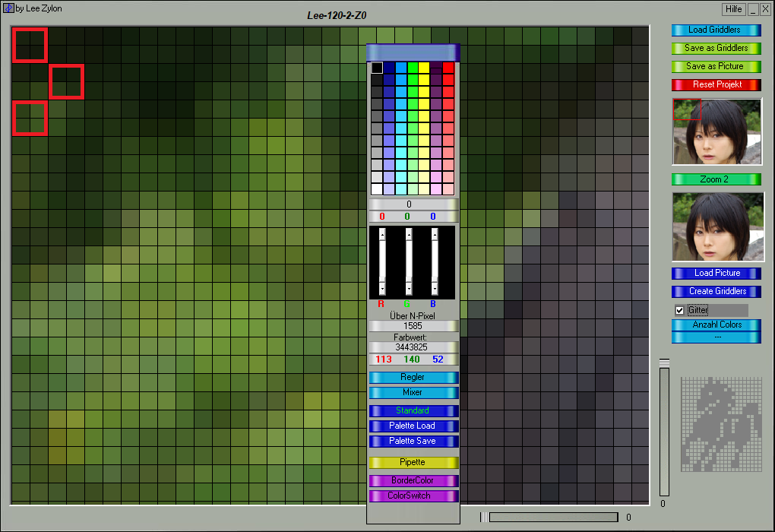Activate the Pipette color picker
775x532 pixels.
413,462
